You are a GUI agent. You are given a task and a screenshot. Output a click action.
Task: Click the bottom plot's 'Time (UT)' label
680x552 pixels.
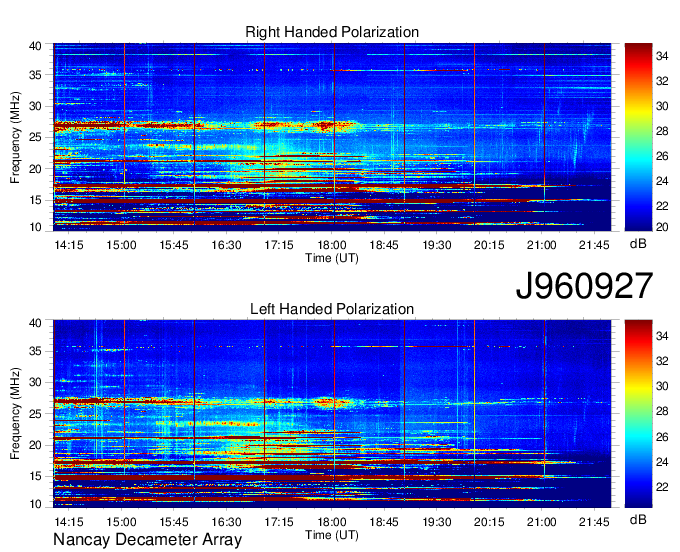(332, 535)
